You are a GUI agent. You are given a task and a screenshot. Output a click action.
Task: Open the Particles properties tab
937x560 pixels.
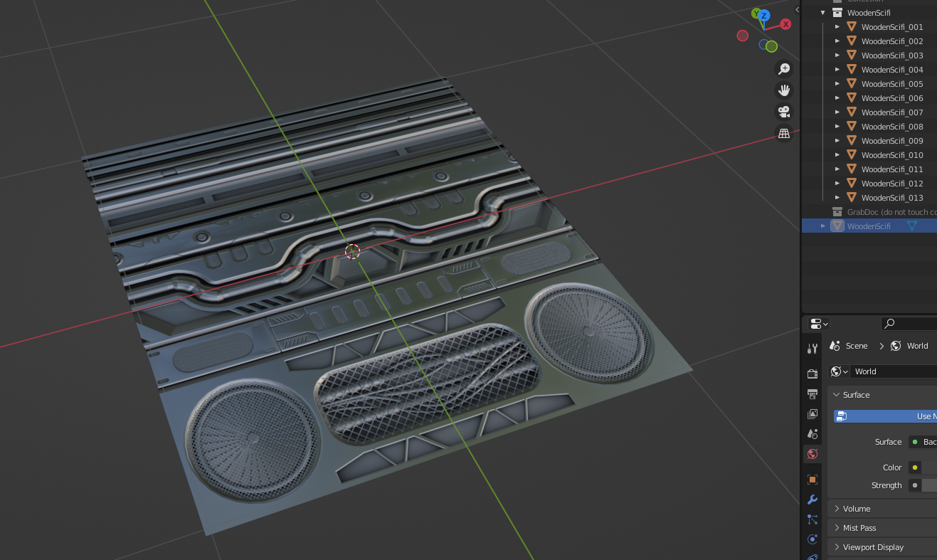812,519
